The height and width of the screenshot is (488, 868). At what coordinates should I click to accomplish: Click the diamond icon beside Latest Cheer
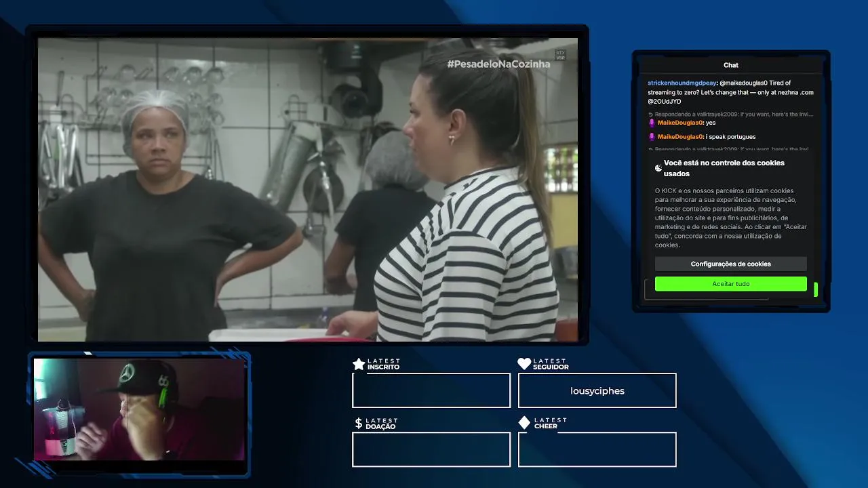click(x=524, y=423)
